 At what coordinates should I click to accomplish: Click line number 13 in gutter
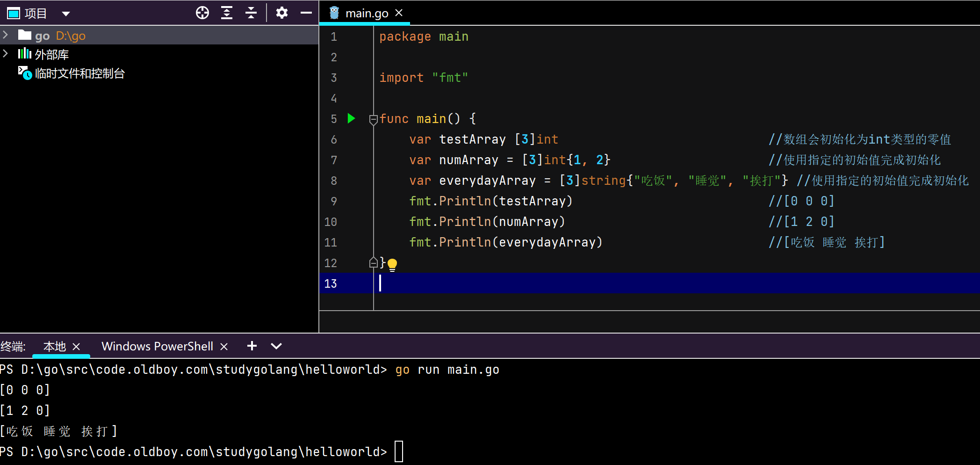[x=331, y=283]
